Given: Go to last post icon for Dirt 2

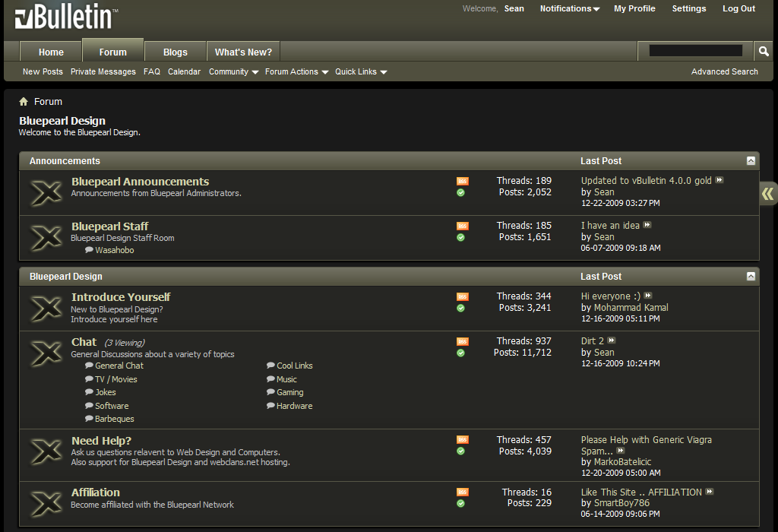Looking at the screenshot, I should 612,340.
